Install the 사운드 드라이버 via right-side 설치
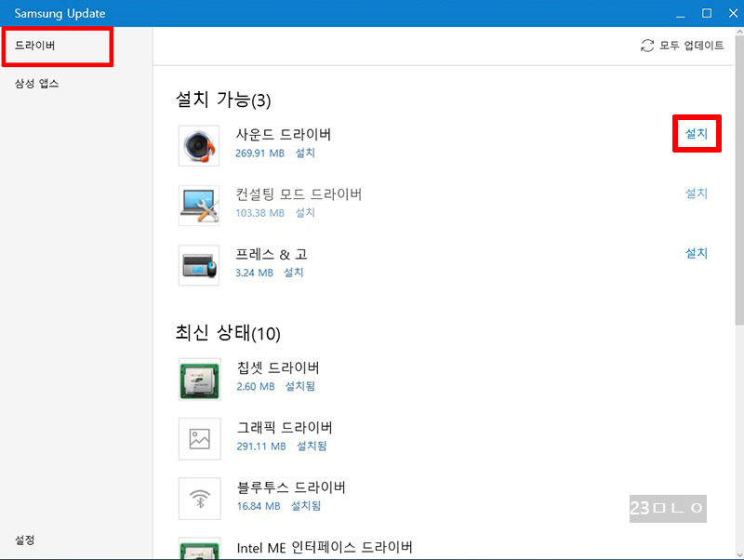744x560 pixels. coord(696,133)
